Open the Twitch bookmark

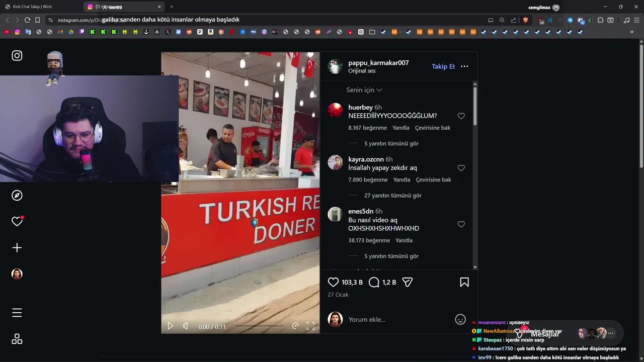click(82, 32)
